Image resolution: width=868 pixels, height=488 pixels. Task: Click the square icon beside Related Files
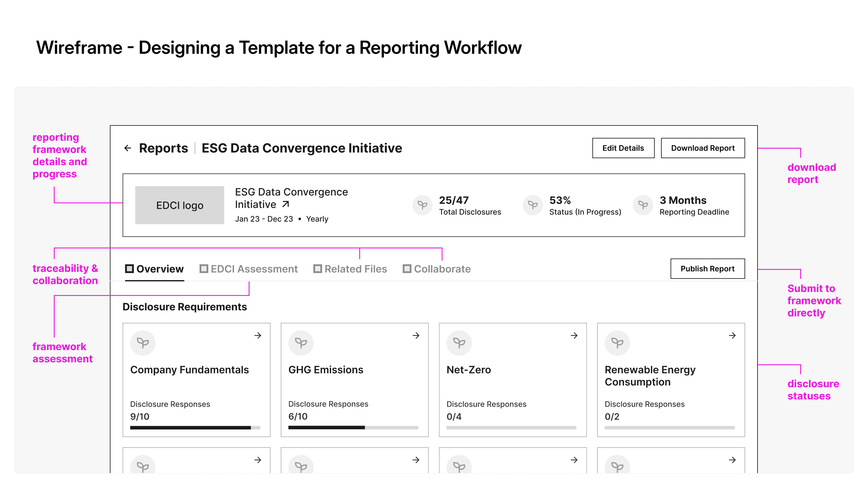[317, 269]
